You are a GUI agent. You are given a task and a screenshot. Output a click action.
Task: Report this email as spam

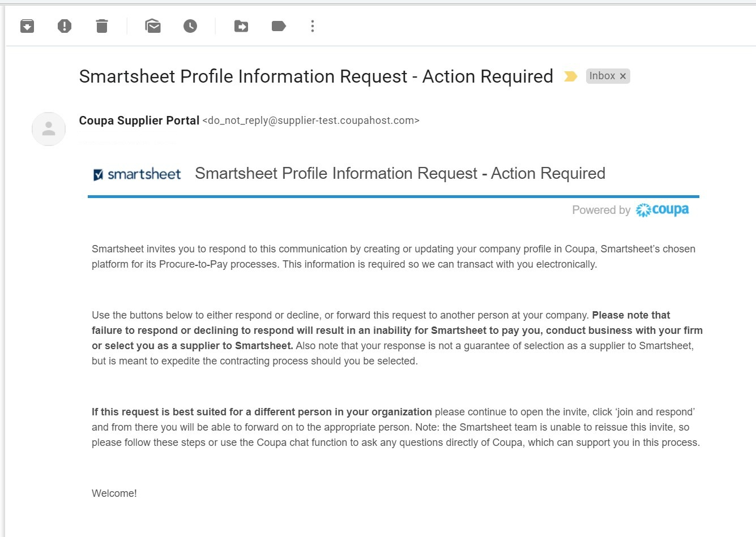click(x=65, y=26)
